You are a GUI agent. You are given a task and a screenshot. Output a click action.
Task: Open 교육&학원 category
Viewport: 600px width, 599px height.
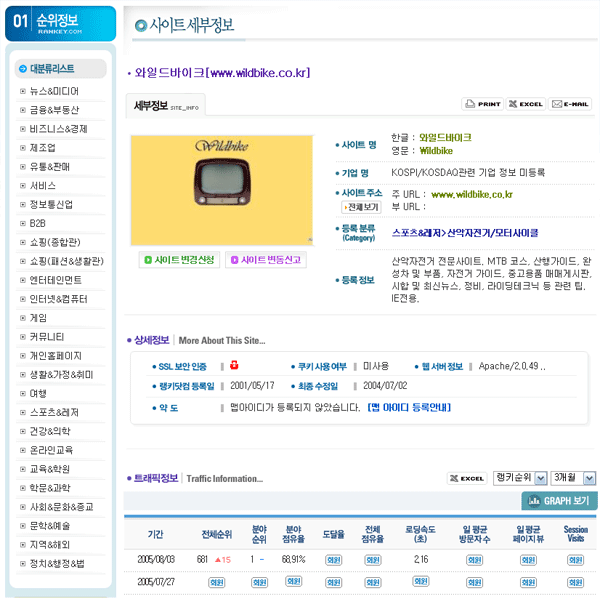[x=50, y=469]
